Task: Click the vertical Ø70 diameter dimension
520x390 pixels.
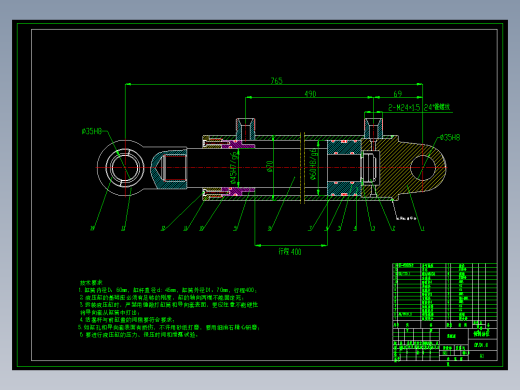Action: 269,166
